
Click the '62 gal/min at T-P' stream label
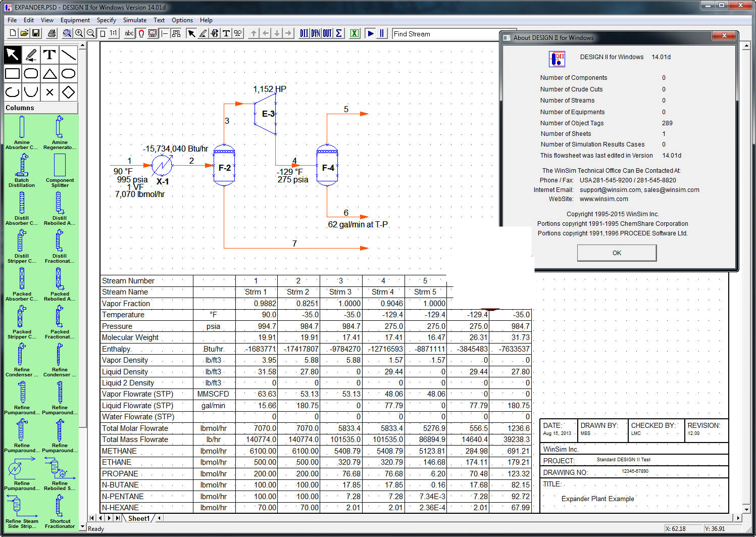pyautogui.click(x=358, y=224)
